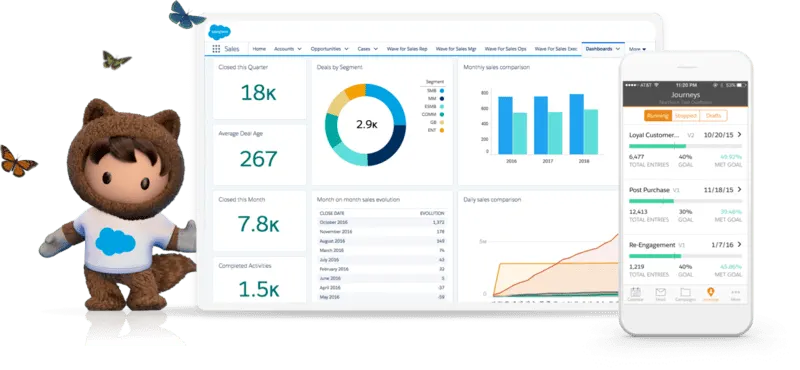Click the Loyal Customer progress bar
The width and height of the screenshot is (800, 370).
point(685,146)
